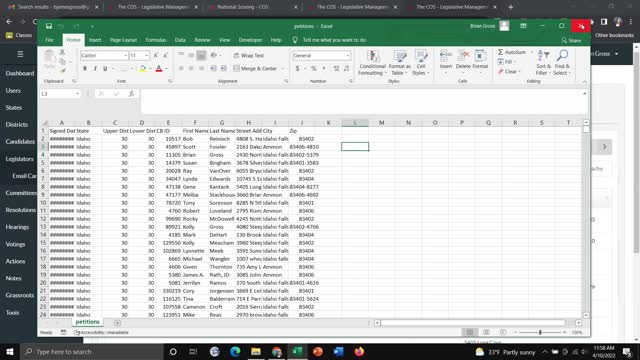The image size is (640, 360).
Task: Click the Share button
Action: coord(571,40)
